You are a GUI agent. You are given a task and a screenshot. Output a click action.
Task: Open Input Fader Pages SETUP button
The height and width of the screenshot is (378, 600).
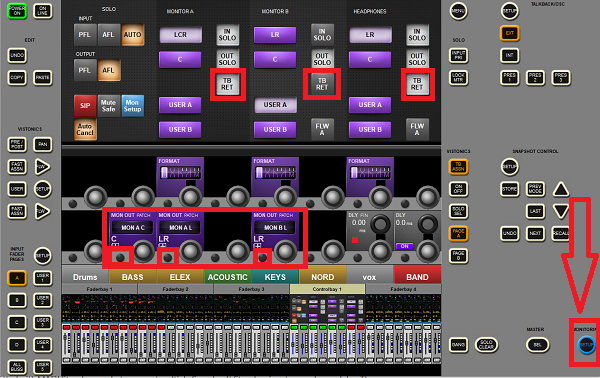click(x=42, y=256)
